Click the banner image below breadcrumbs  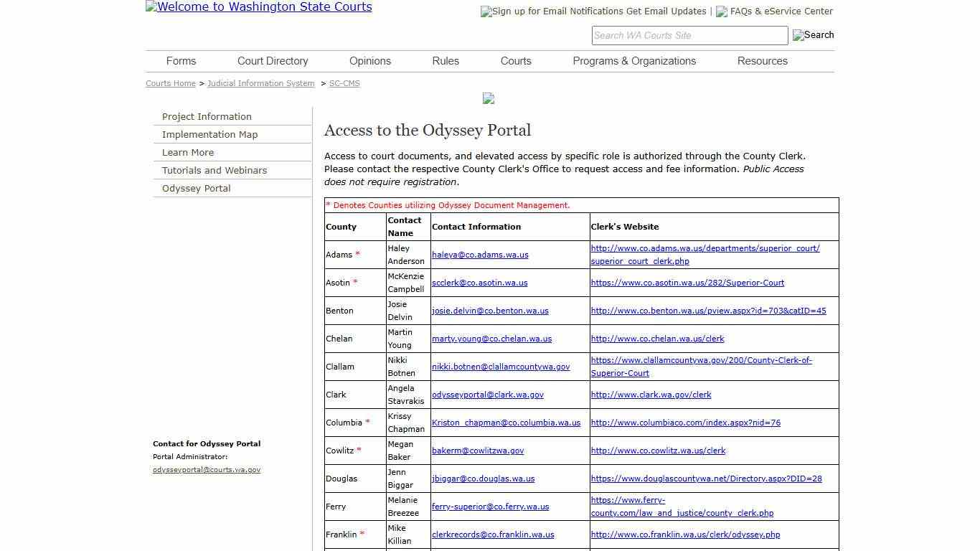[489, 98]
